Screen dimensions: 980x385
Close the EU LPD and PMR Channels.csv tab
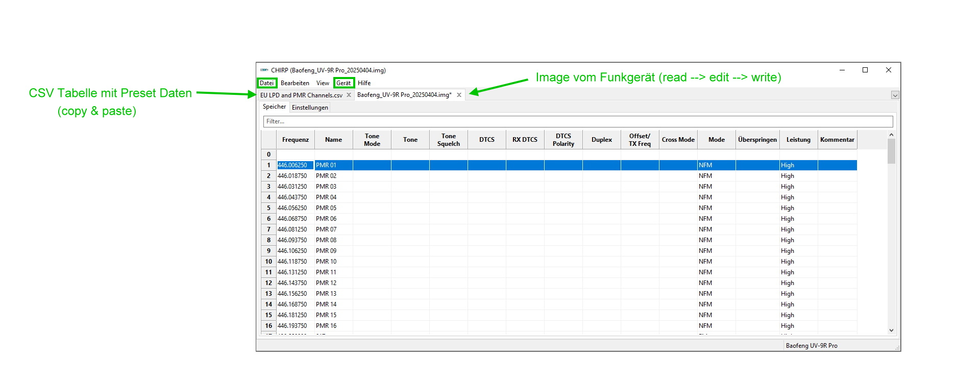[x=349, y=95]
